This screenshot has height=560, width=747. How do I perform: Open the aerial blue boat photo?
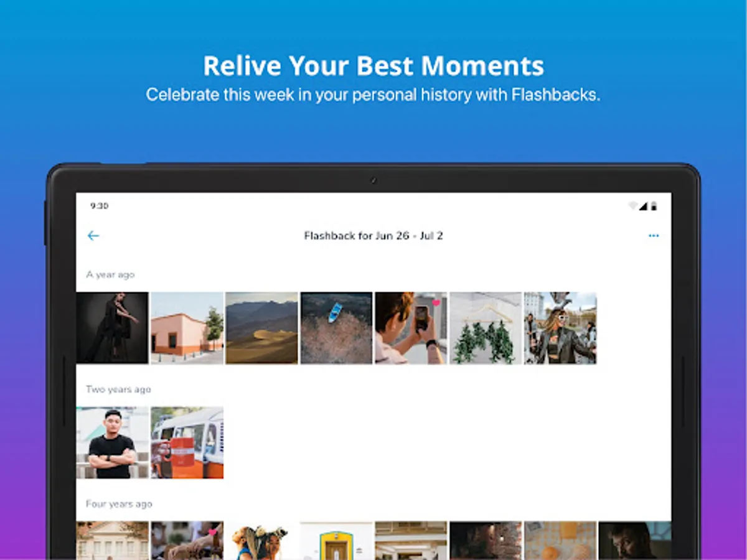click(x=336, y=328)
